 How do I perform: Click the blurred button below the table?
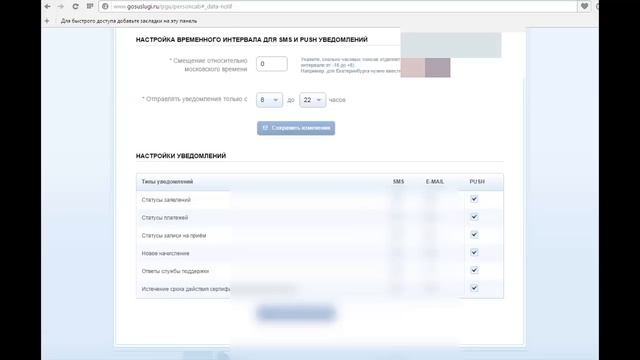[296, 313]
